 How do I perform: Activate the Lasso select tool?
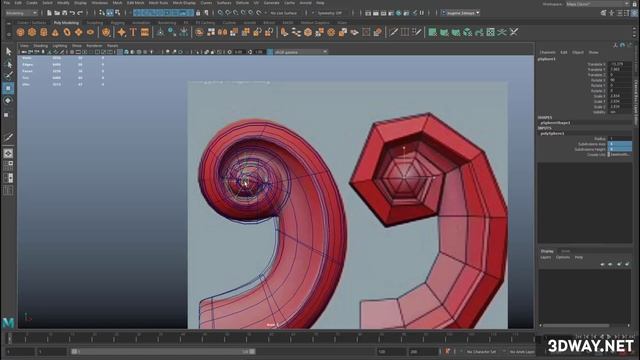pos(8,64)
